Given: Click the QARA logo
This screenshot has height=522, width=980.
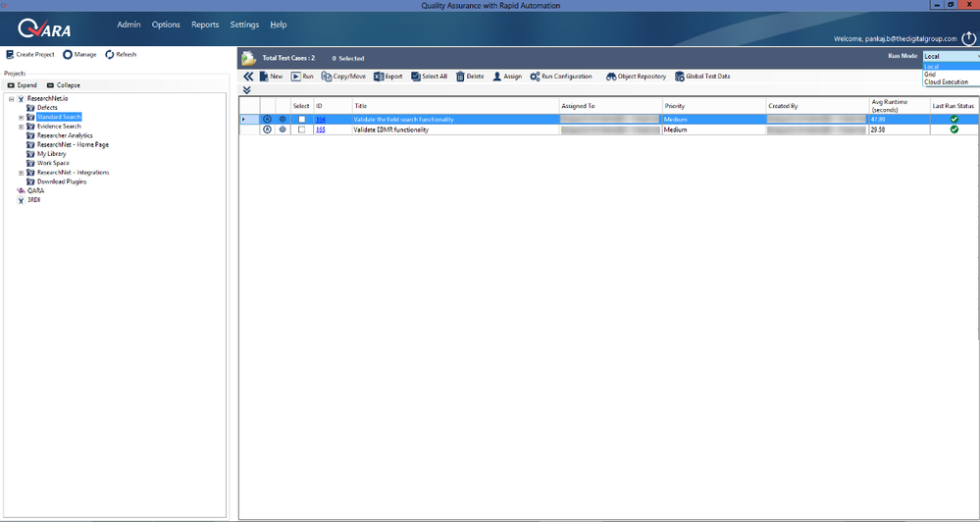Looking at the screenshot, I should 44,28.
